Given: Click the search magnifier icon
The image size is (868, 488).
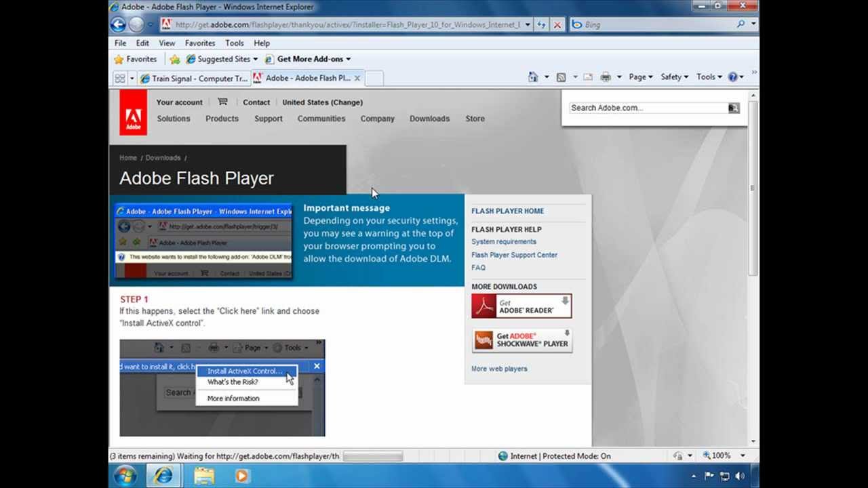Looking at the screenshot, I should (741, 24).
